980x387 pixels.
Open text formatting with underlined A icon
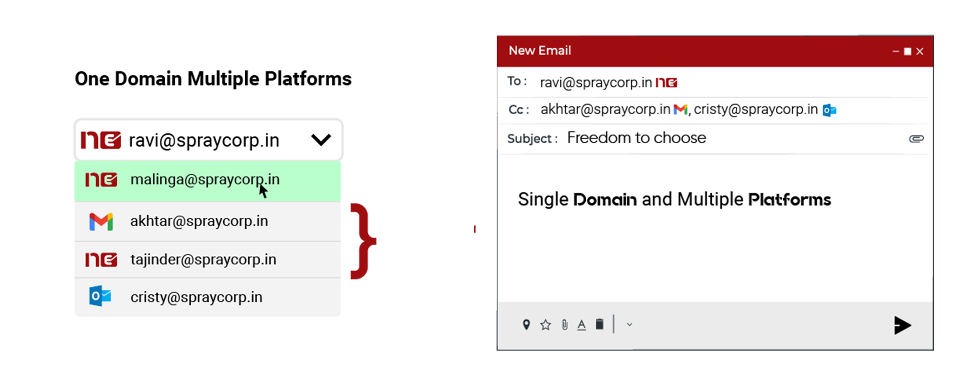[581, 325]
